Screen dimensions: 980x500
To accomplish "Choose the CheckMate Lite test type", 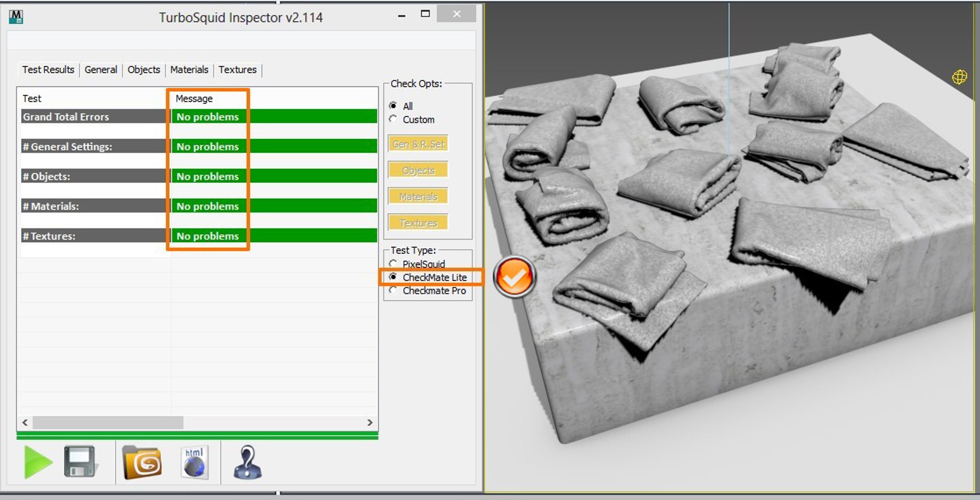I will (428, 277).
